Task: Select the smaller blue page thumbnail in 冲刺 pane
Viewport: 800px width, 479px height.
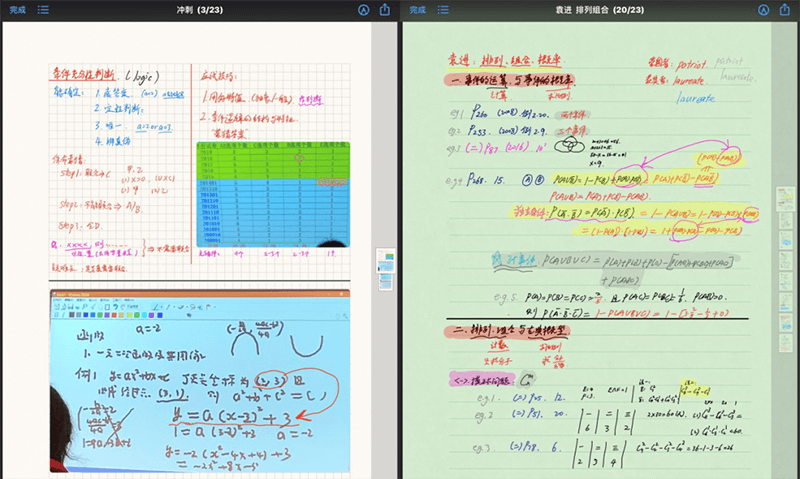Action: (x=386, y=282)
